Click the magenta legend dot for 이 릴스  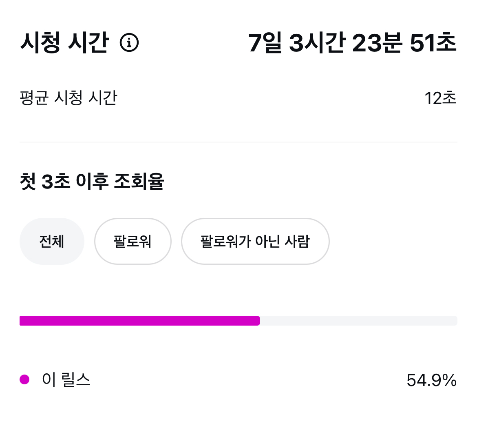tap(24, 379)
